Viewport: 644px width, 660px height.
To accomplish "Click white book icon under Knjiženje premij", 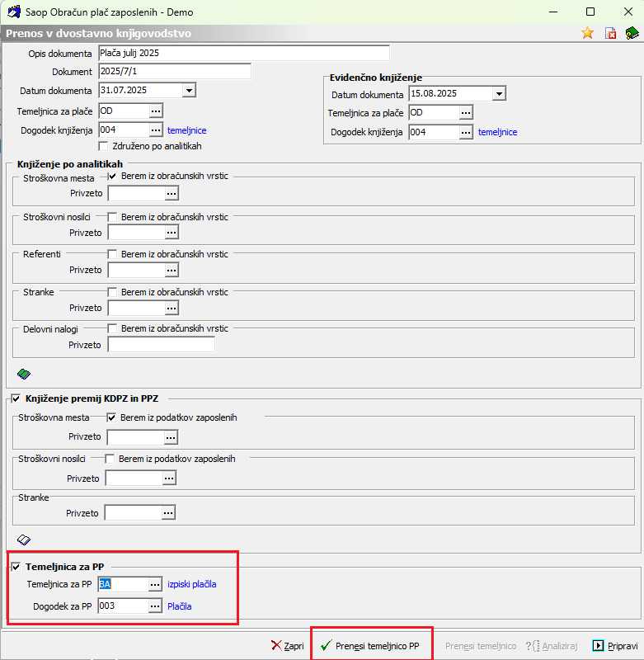I will click(24, 540).
